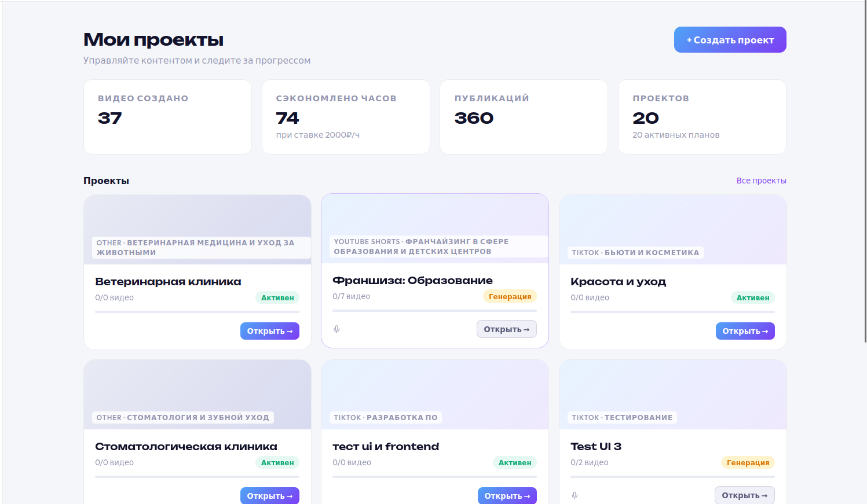Select Стоматологическая клиника card thumbnail
The width and height of the screenshot is (867, 504).
[x=197, y=395]
